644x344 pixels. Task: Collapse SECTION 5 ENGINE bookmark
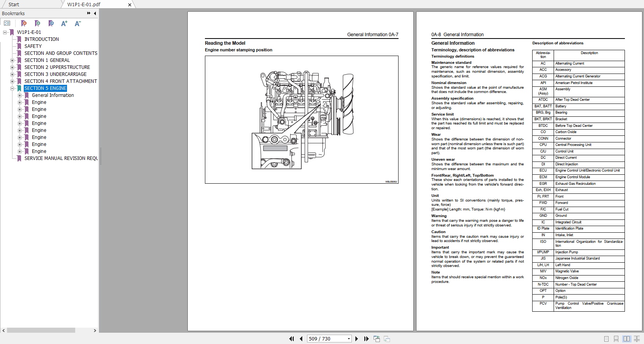coord(12,88)
